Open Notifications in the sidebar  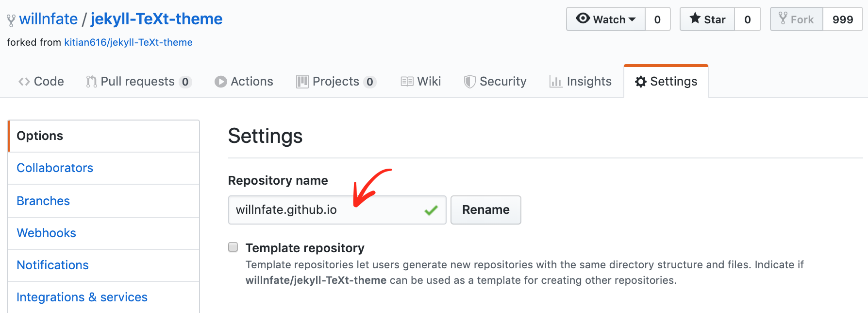[103, 265]
